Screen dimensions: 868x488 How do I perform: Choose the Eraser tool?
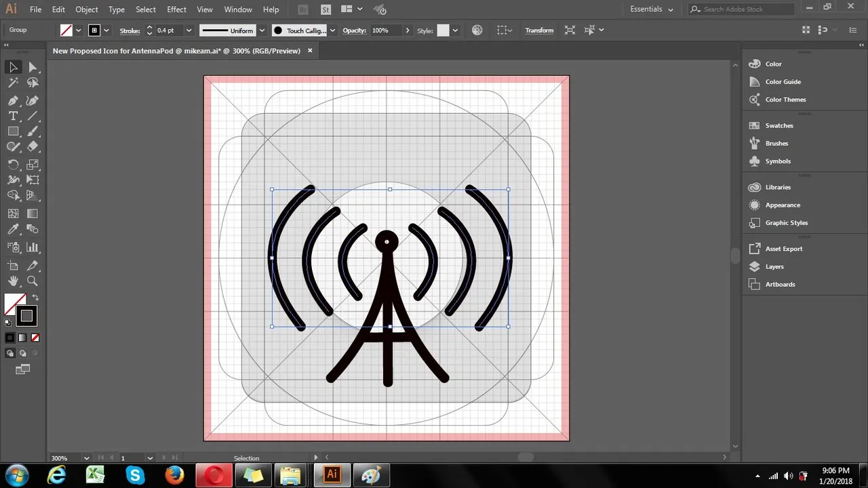(x=33, y=146)
